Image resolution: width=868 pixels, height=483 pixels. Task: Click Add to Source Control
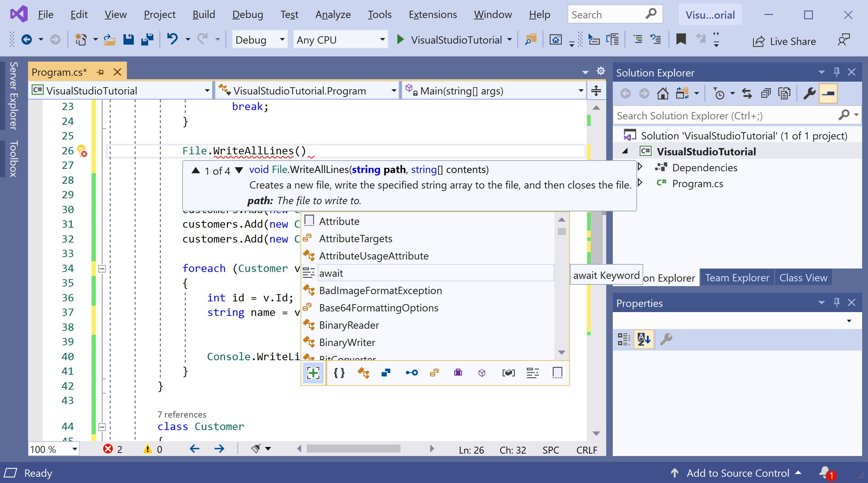click(738, 473)
